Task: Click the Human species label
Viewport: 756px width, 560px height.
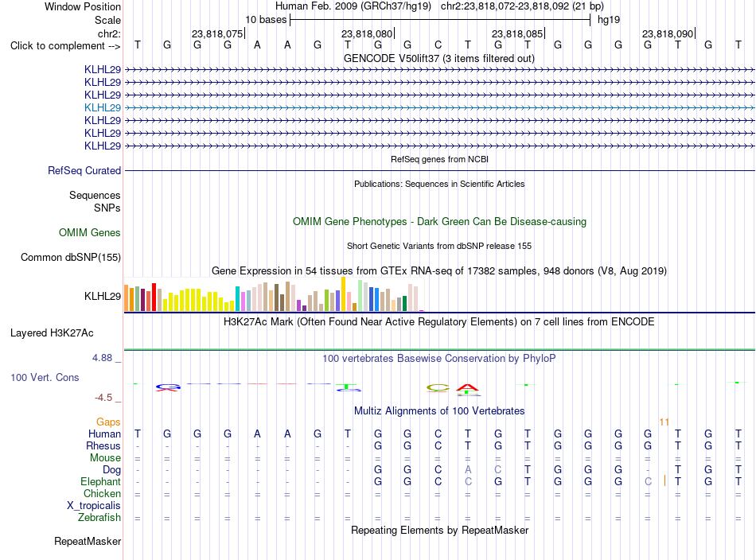Action: click(104, 434)
